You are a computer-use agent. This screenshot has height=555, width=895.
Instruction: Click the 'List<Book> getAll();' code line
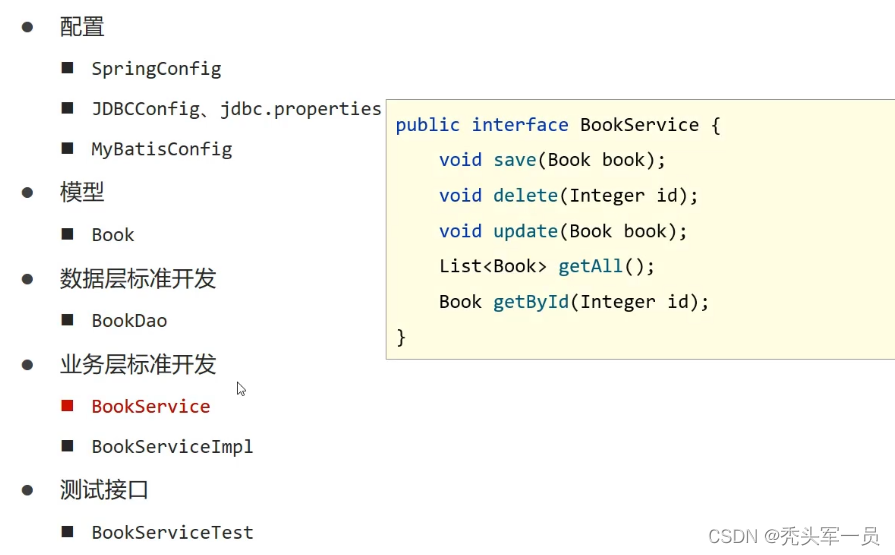(x=547, y=266)
